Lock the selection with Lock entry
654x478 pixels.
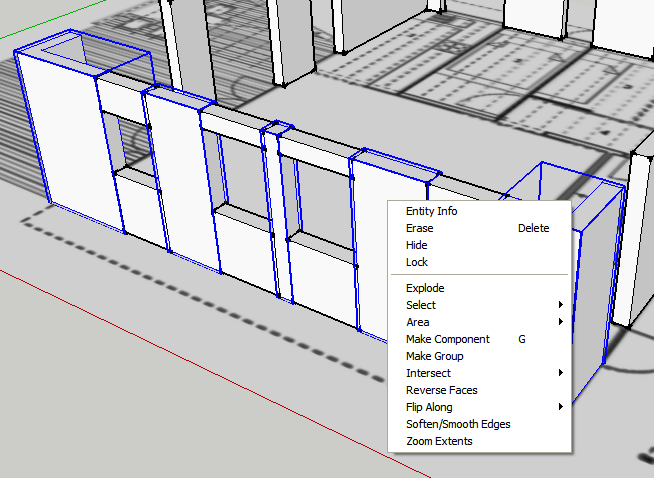[x=416, y=262]
